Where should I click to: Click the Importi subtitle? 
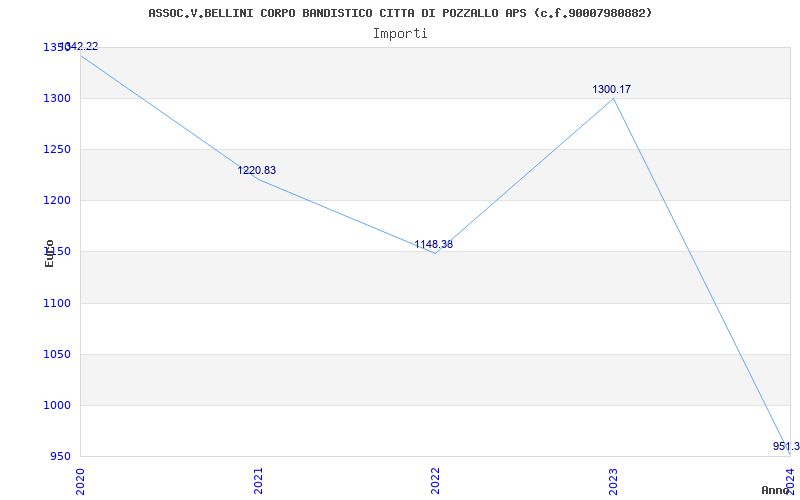click(x=400, y=34)
